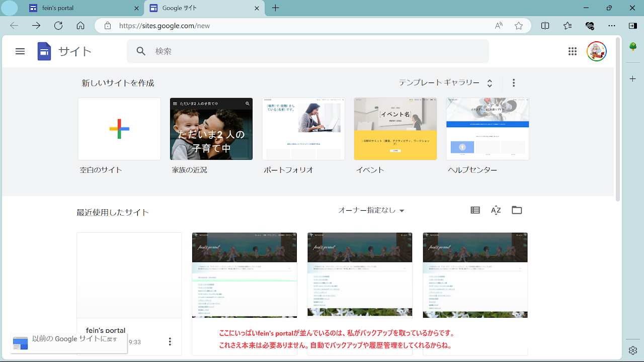Click the fein's portal site name
The height and width of the screenshot is (362, 644).
(x=106, y=330)
